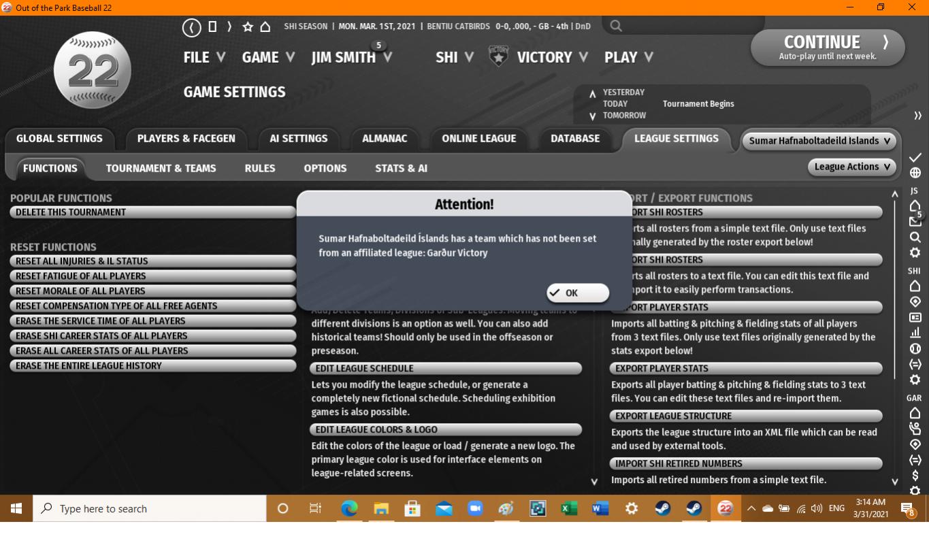Viewport: 929px width, 560px height.
Task: Click the forward navigation arrow in top bar
Action: click(x=229, y=27)
